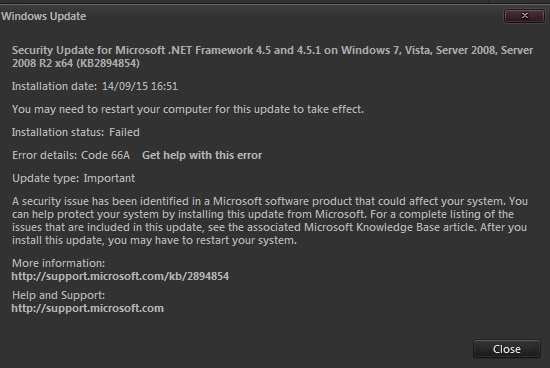The image size is (550, 368).
Task: Visit the http://support.microsoft.com Help and Support link
Action: coord(88,308)
